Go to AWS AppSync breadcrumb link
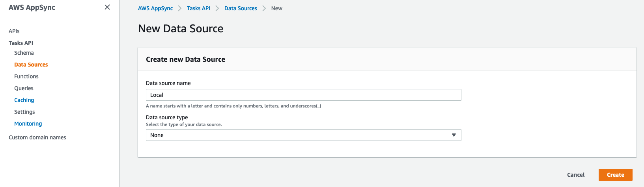This screenshot has width=644, height=187. (155, 8)
